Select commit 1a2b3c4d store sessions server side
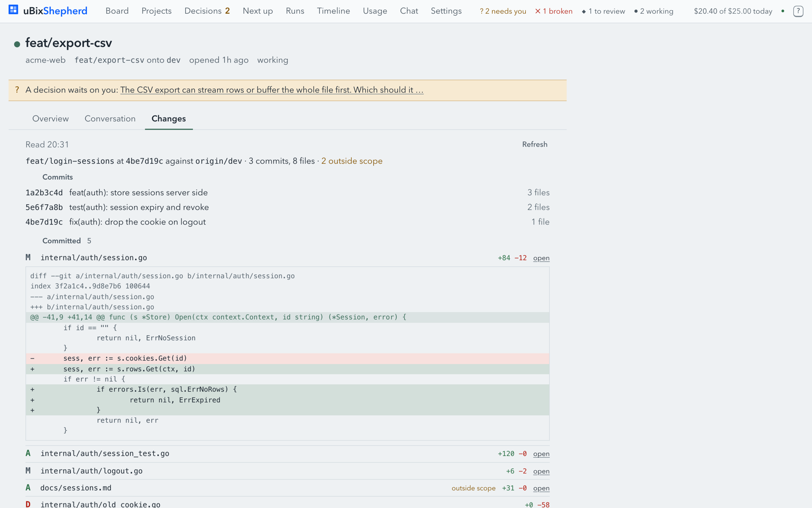This screenshot has height=508, width=812. pos(287,193)
